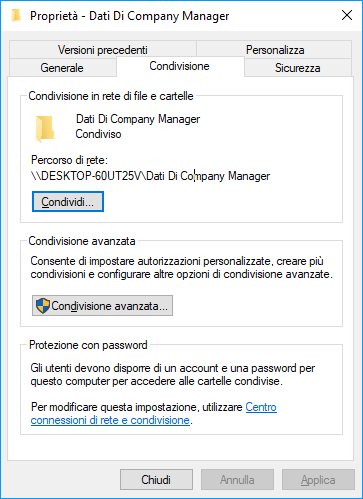Select the Condivisione tab

[180, 66]
